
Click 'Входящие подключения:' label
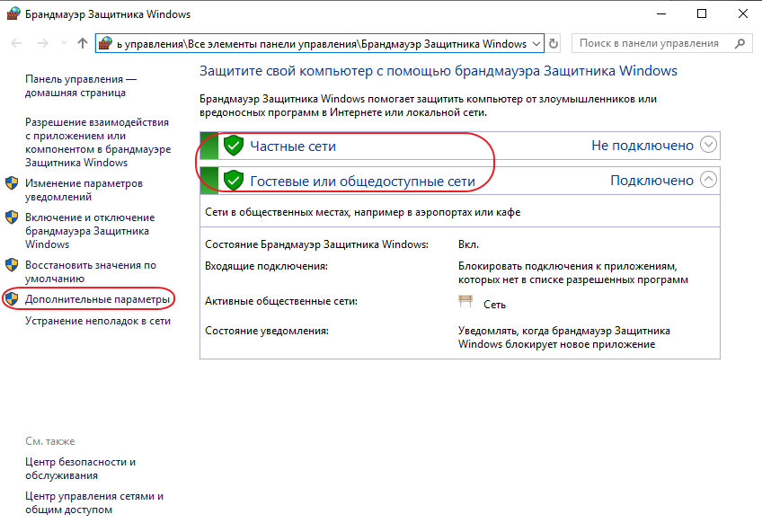click(x=266, y=266)
